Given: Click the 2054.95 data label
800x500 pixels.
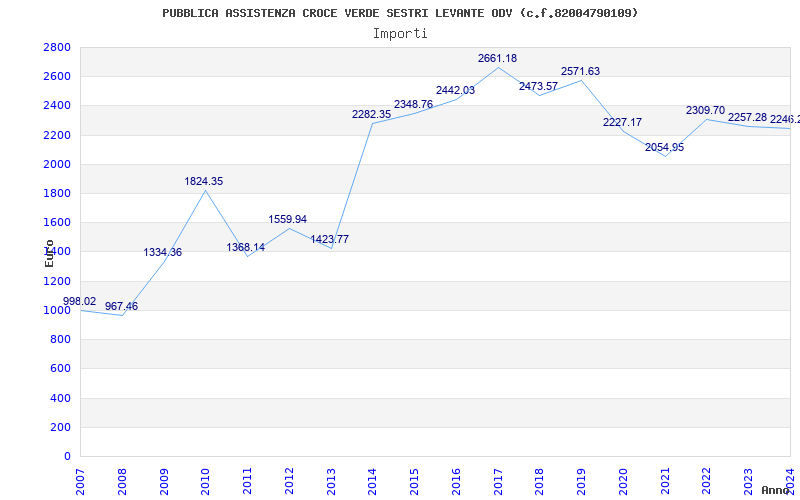Looking at the screenshot, I should point(664,147).
